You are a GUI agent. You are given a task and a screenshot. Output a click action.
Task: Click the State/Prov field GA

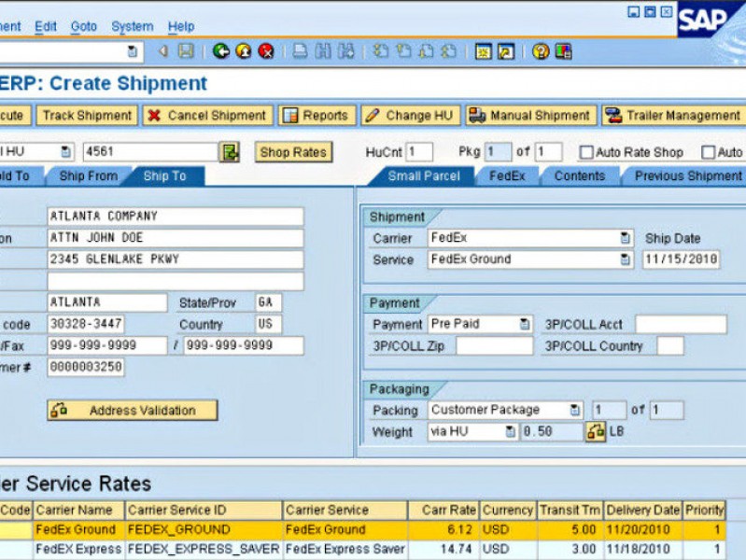(x=268, y=302)
